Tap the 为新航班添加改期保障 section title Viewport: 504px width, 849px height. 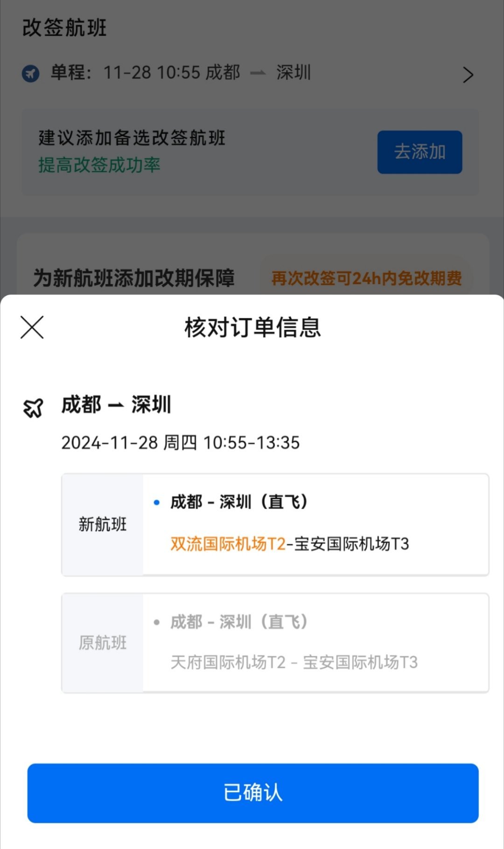coord(134,278)
